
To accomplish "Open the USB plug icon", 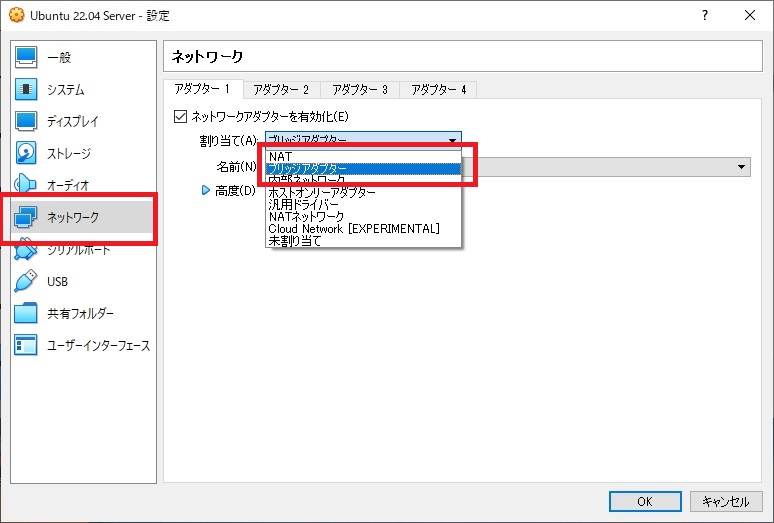I will tap(26, 281).
